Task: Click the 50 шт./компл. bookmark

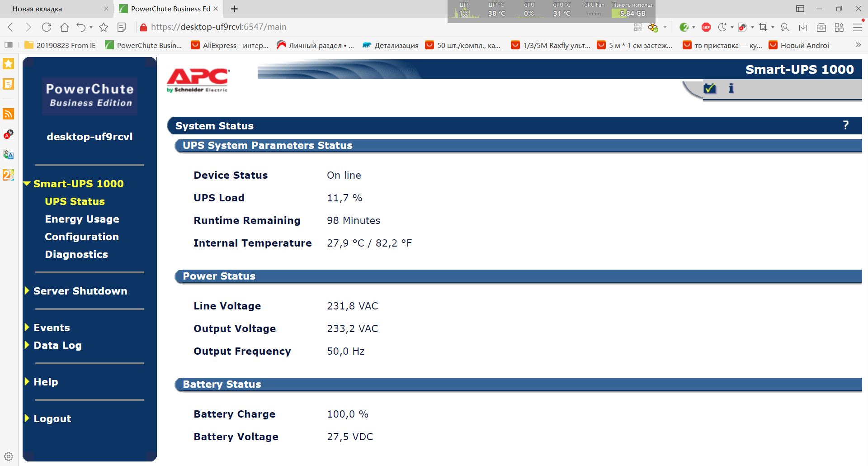Action: pyautogui.click(x=463, y=45)
